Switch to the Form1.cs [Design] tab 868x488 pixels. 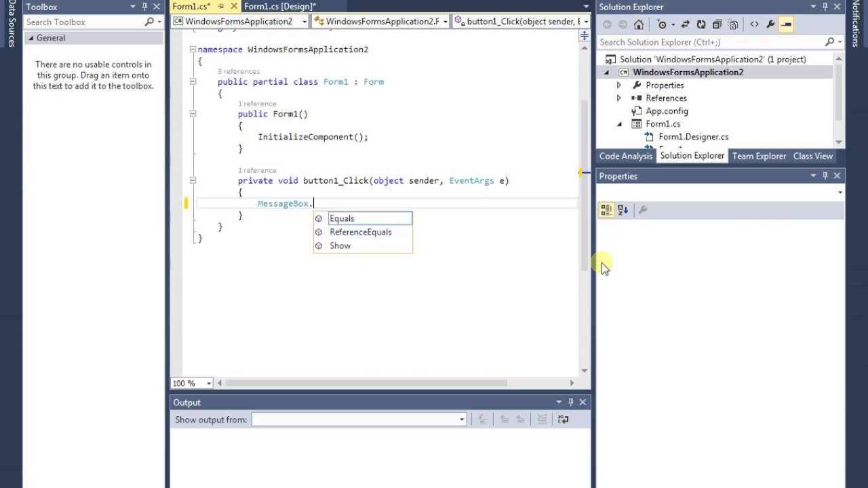[279, 6]
